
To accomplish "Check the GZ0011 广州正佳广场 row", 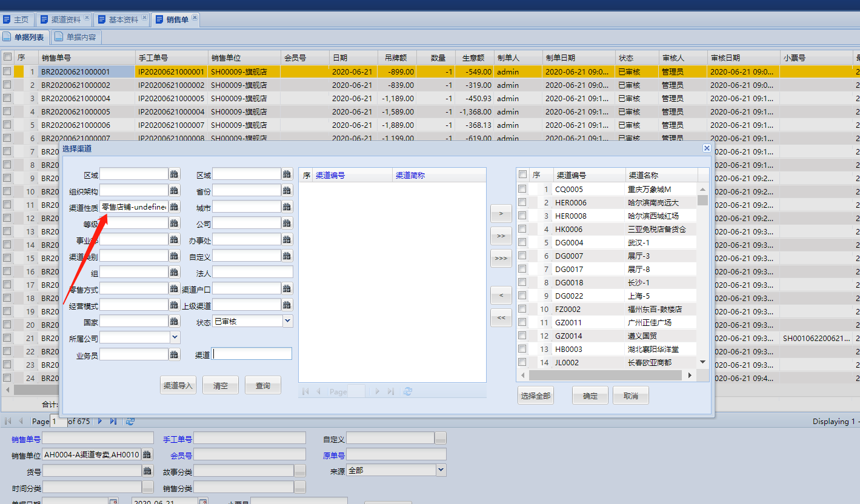I will coord(522,322).
